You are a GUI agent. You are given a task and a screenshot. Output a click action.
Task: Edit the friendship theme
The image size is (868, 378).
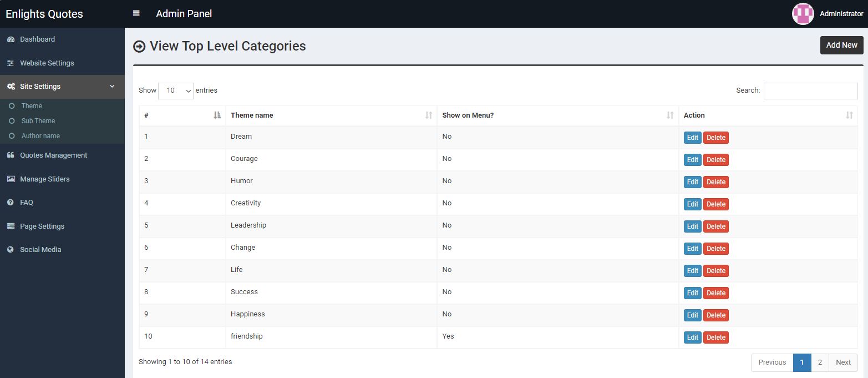693,337
